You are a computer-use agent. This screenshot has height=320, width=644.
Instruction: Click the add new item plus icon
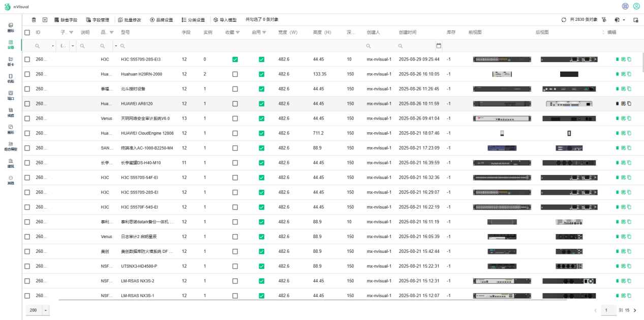[45, 20]
